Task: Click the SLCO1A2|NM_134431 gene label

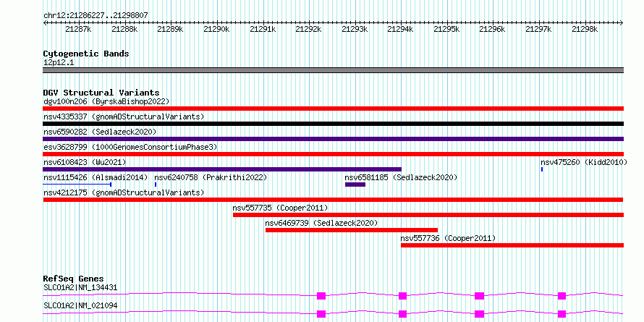Action: [x=80, y=287]
